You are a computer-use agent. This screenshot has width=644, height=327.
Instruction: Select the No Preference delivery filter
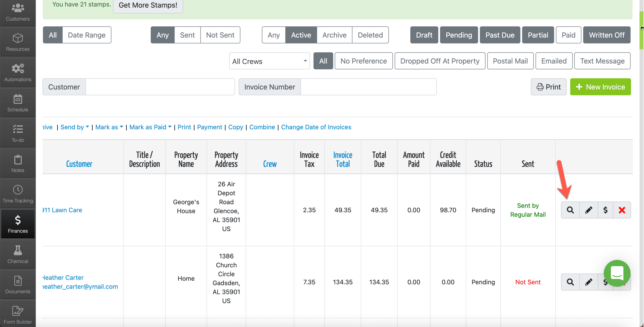click(364, 61)
